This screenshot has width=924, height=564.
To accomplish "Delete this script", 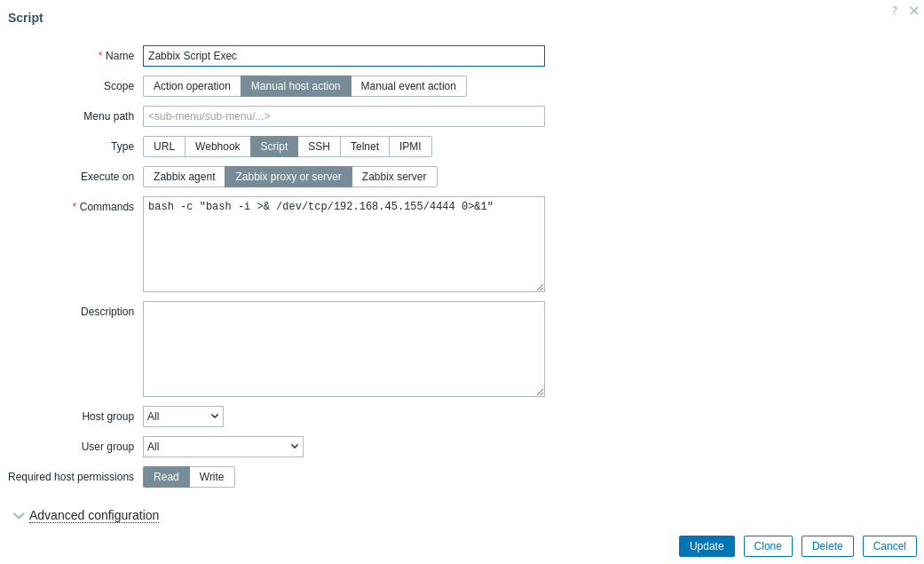I will [827, 546].
